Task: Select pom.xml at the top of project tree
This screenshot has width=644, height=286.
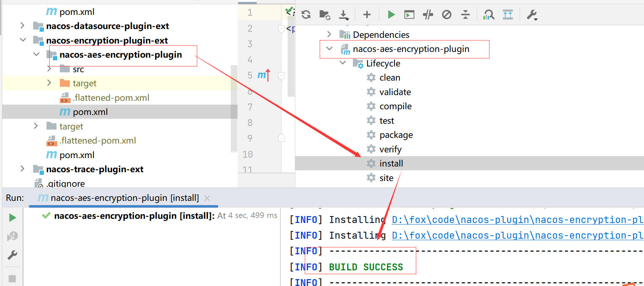Action: [x=77, y=12]
